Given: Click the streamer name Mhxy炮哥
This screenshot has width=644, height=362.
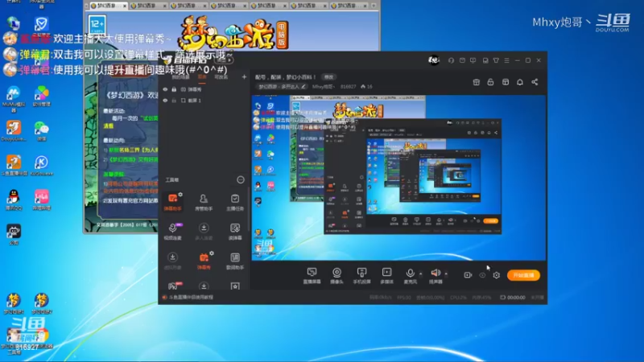Looking at the screenshot, I should [x=324, y=87].
